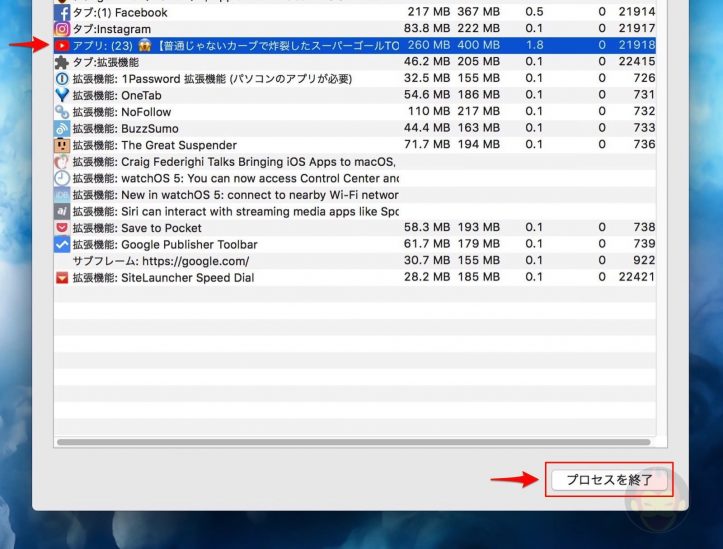Click the OneTab extension icon
Image resolution: width=723 pixels, height=549 pixels.
click(62, 95)
